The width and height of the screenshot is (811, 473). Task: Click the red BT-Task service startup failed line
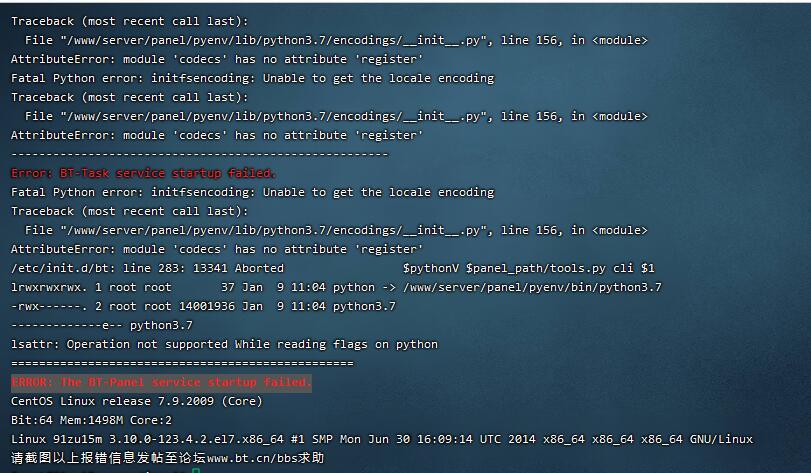(143, 173)
